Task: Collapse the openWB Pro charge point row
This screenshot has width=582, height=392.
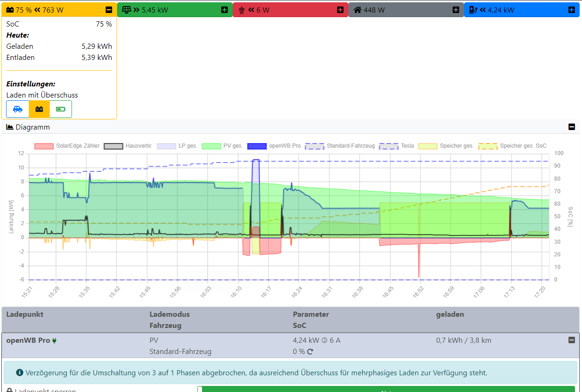Action: coord(572,340)
